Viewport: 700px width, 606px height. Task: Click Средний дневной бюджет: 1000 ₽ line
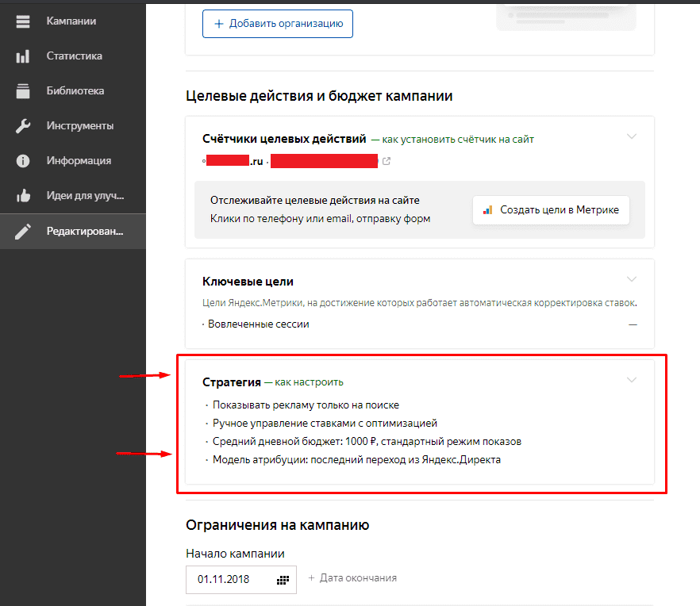pos(367,442)
